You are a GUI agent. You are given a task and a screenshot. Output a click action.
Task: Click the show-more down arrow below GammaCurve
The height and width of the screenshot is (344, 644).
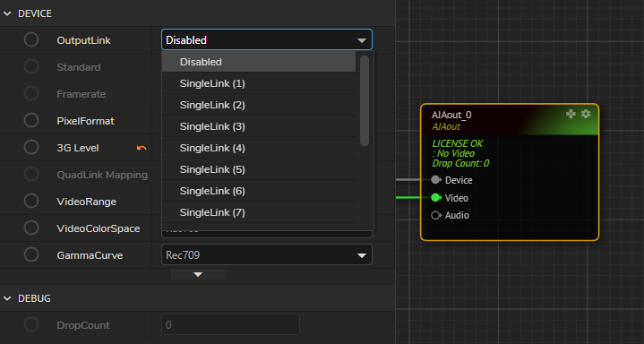(198, 274)
